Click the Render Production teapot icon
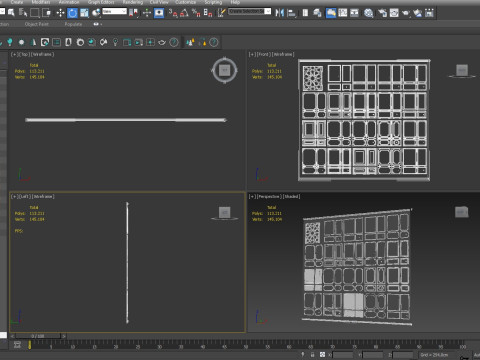Image resolution: width=480 pixels, height=360 pixels. [406, 13]
